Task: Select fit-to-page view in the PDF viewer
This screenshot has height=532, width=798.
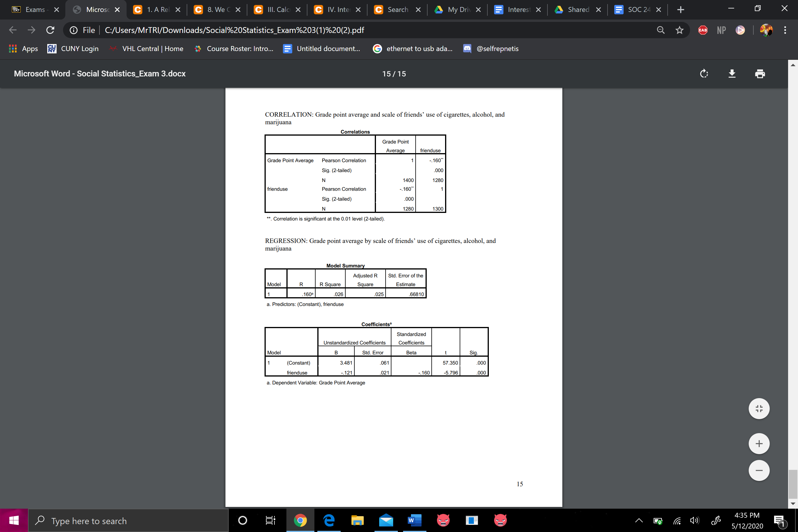Action: [x=759, y=409]
